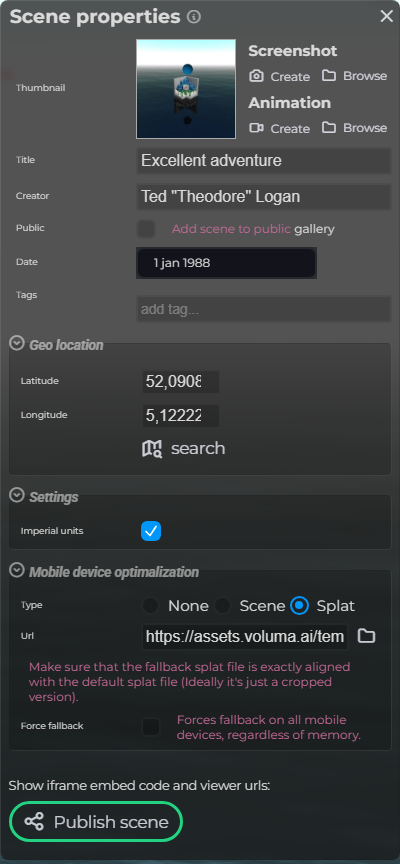Click the map search icon
Image resolution: width=400 pixels, height=864 pixels.
152,449
